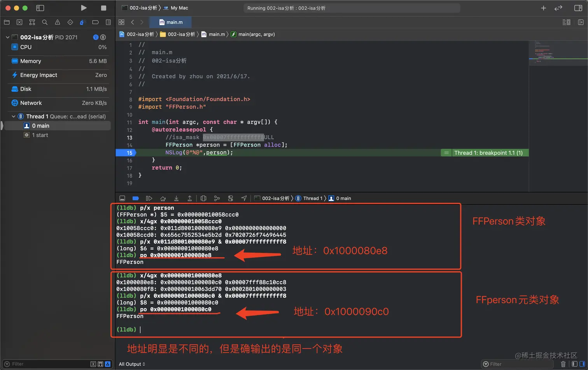Open the Find navigator magnifier icon

(x=44, y=22)
